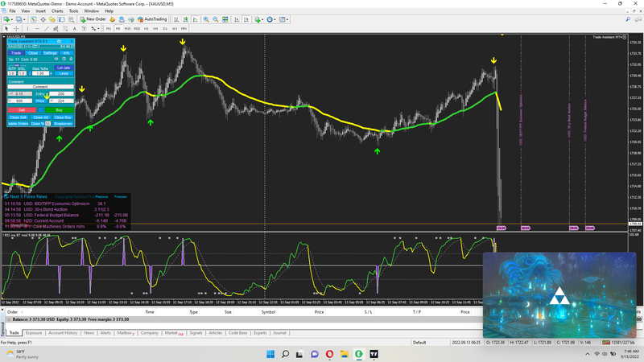Image resolution: width=644 pixels, height=362 pixels.
Task: Open Windows Start menu on taskbar
Action: click(269, 353)
